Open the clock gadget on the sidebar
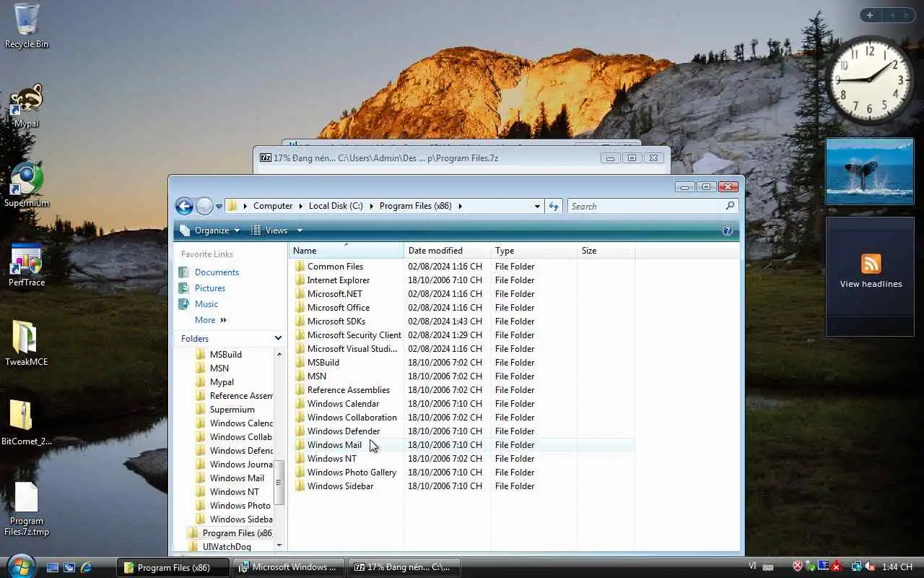 (870, 79)
